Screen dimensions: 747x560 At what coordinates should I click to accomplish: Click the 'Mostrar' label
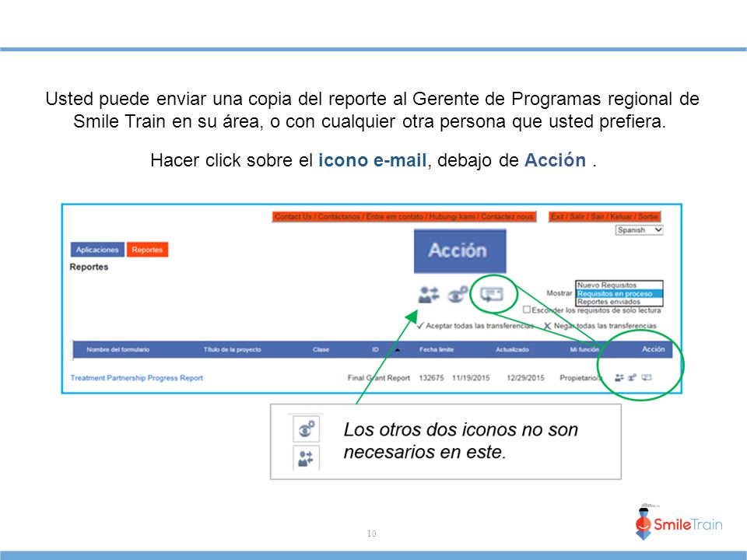click(x=559, y=293)
